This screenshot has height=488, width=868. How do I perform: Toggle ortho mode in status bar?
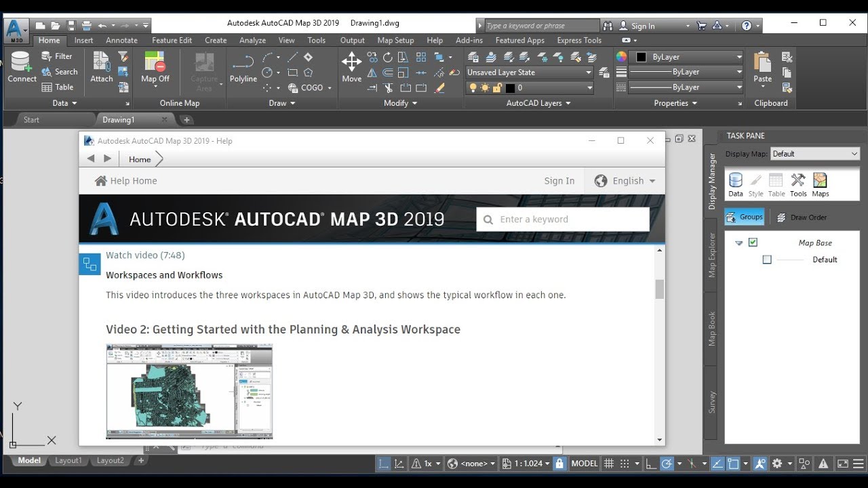click(x=651, y=464)
